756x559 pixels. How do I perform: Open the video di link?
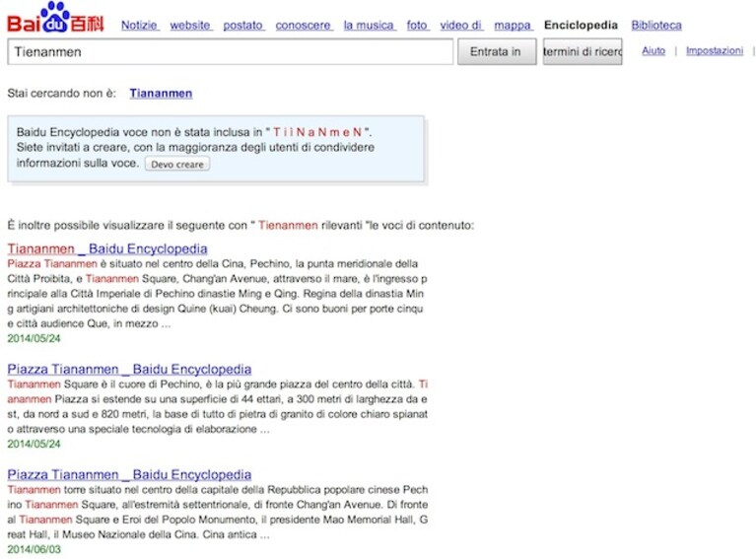pos(461,25)
